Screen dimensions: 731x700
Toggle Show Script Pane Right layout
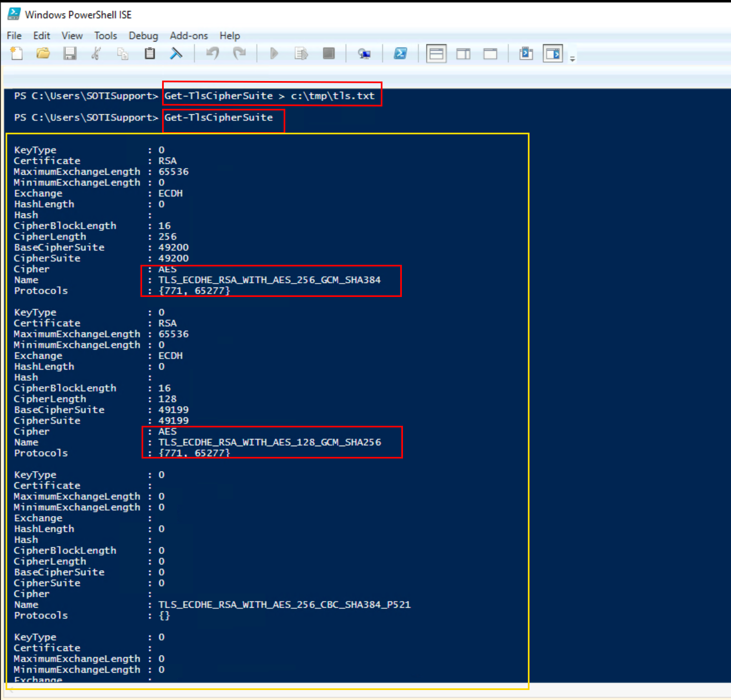click(463, 53)
